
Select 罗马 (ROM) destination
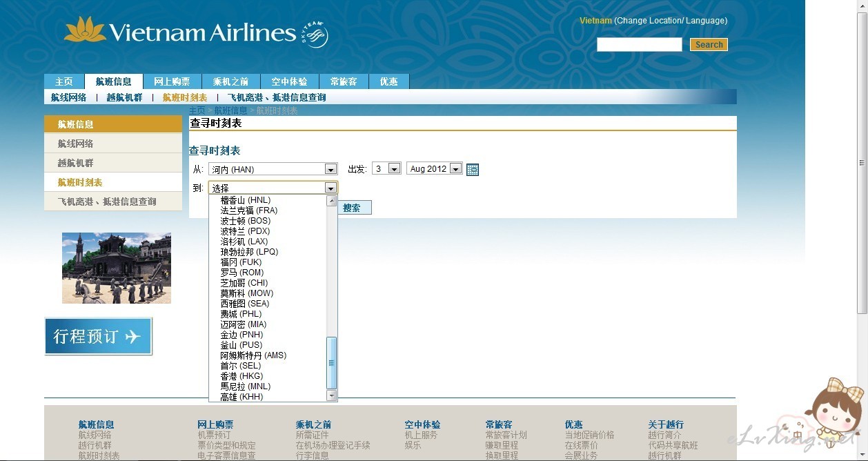[242, 273]
